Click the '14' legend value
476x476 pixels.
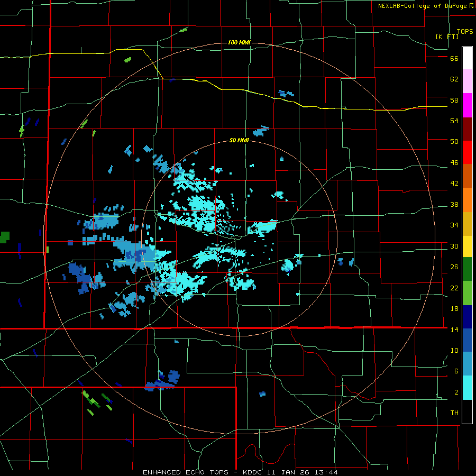tap(454, 329)
